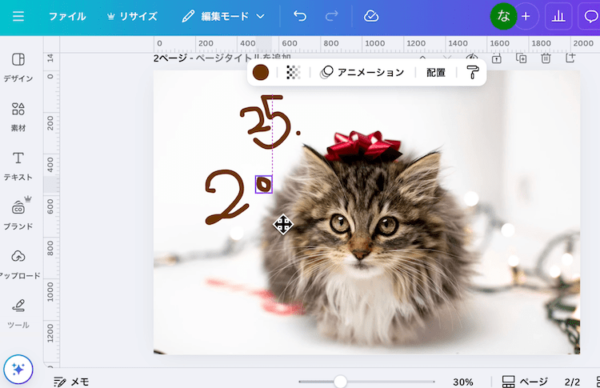
Task: Open the ファイル menu
Action: pyautogui.click(x=67, y=16)
